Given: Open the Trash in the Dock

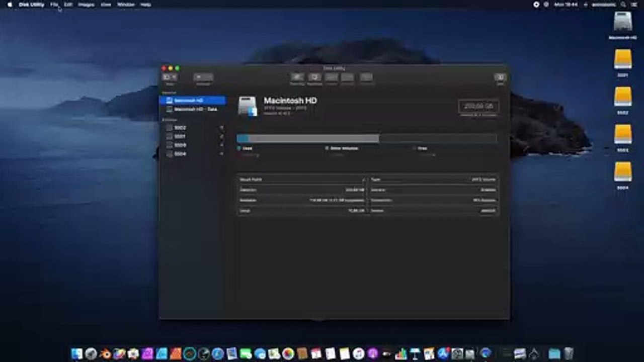Looking at the screenshot, I should pos(569,353).
